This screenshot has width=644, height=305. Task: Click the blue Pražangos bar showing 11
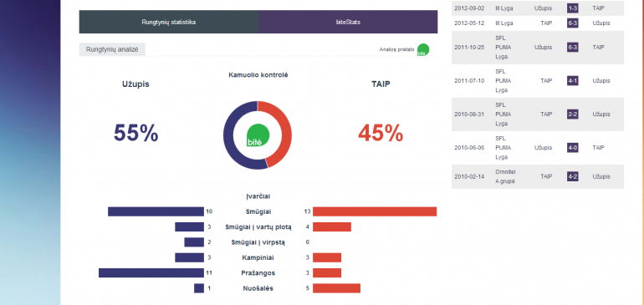point(151,273)
